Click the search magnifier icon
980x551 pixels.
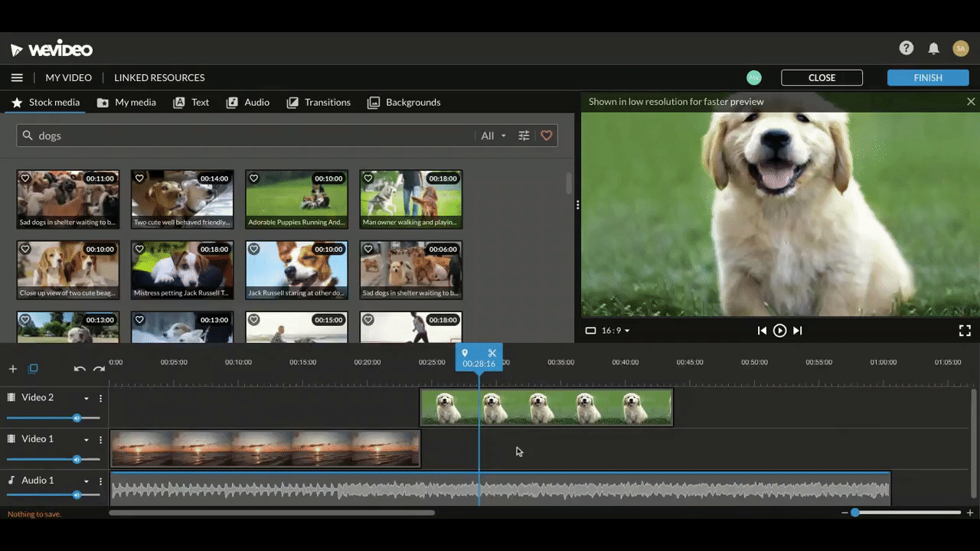(x=28, y=135)
